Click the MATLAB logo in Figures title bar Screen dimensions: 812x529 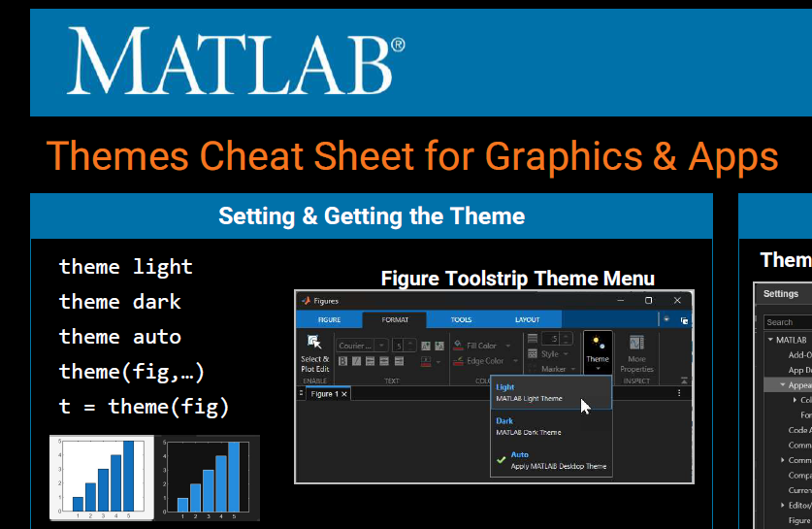pos(306,301)
